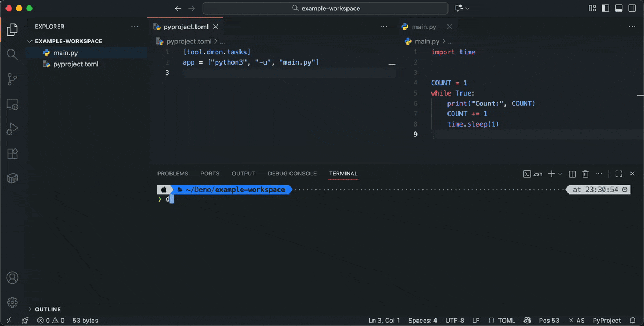Toggle the bottom panel visibility
The width and height of the screenshot is (644, 326).
click(618, 8)
